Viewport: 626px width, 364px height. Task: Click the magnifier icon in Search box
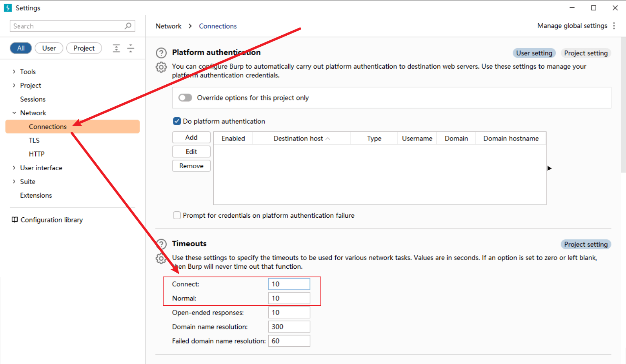coord(128,26)
